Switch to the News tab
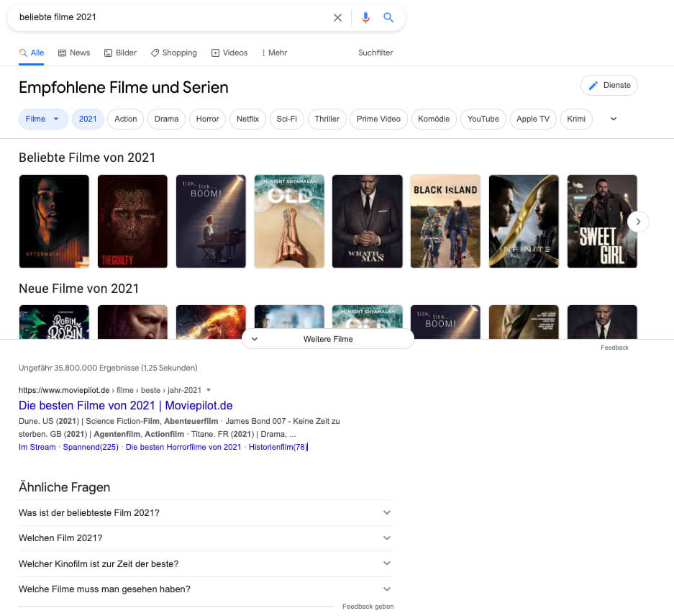 74,53
